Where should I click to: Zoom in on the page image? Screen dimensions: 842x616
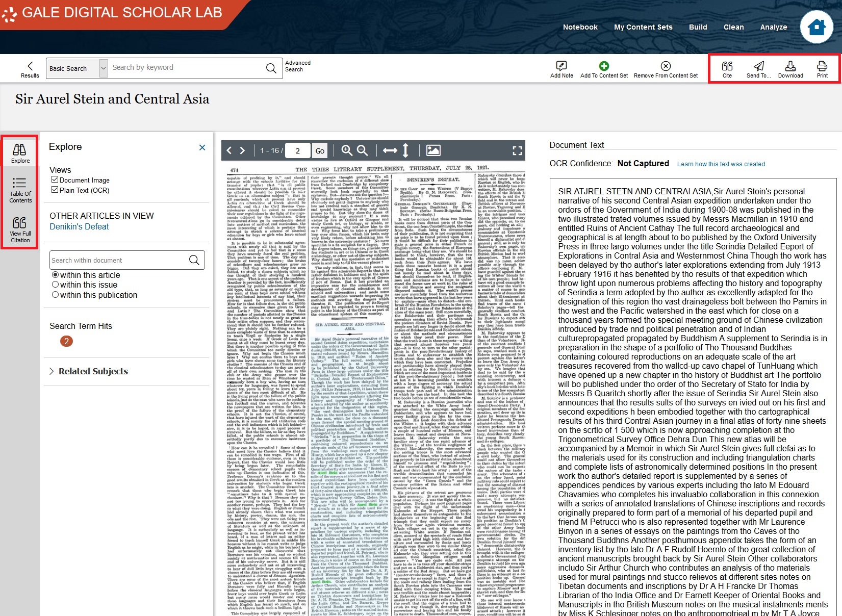pyautogui.click(x=346, y=150)
